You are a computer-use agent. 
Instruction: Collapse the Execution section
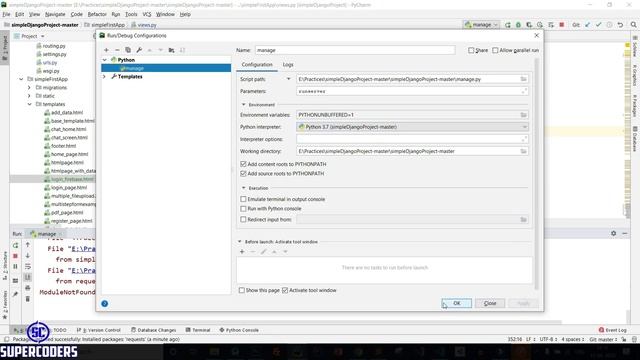point(244,188)
